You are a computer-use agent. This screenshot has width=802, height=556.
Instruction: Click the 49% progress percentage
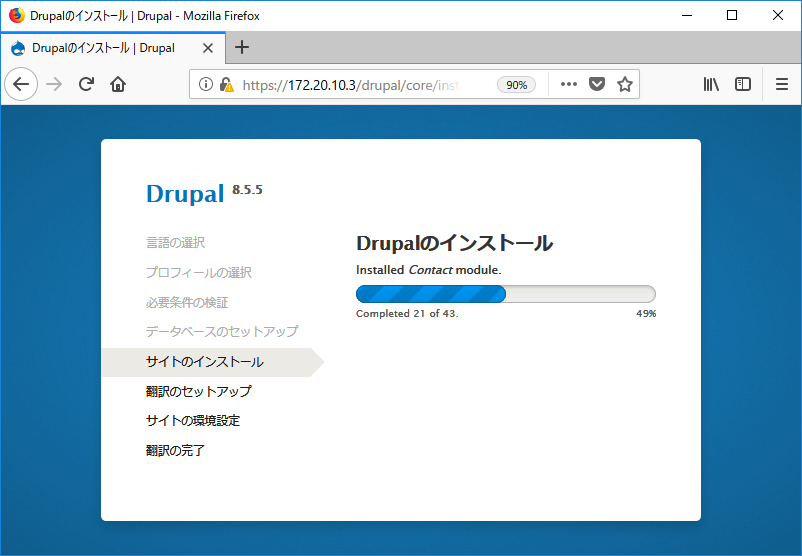tap(646, 314)
